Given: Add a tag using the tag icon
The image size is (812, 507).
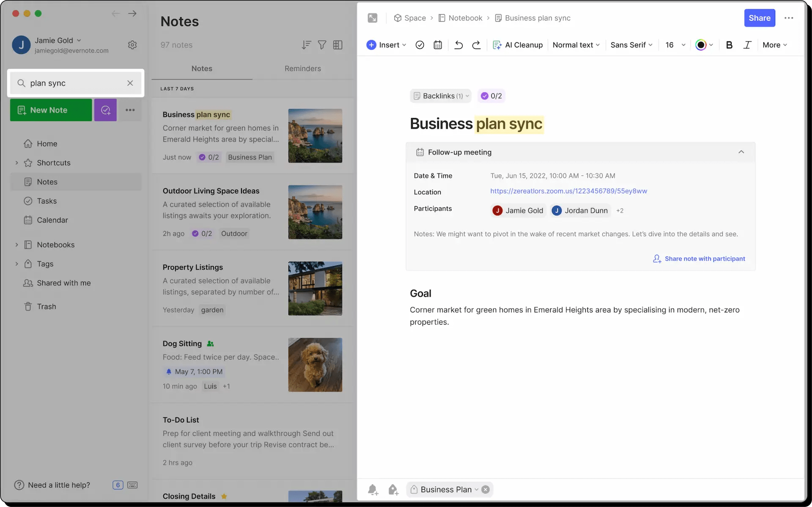Looking at the screenshot, I should (393, 489).
